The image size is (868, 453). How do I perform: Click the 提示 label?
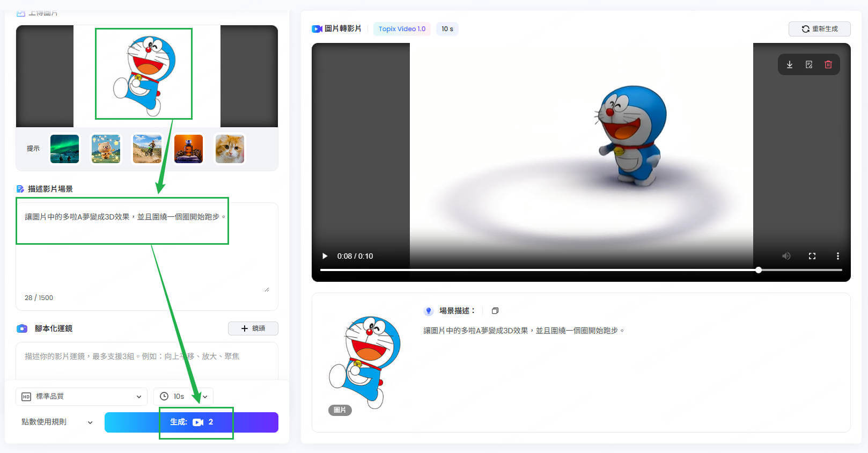[33, 149]
